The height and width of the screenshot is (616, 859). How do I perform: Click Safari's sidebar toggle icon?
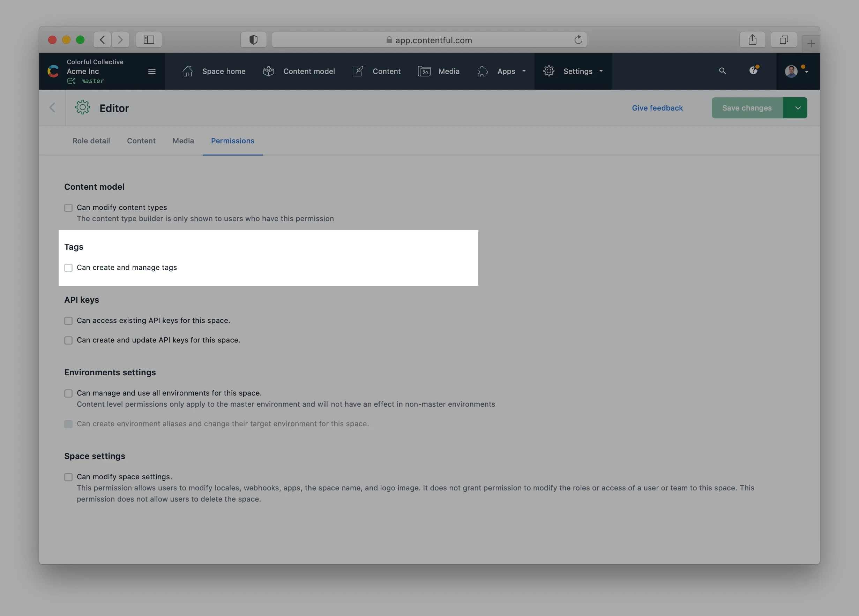(x=149, y=40)
